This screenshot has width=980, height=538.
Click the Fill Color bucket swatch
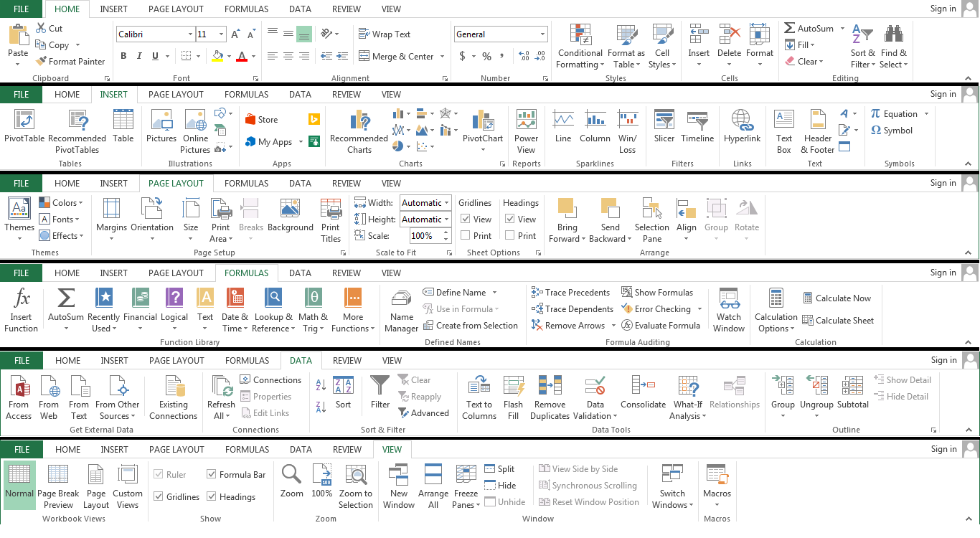[x=217, y=56]
